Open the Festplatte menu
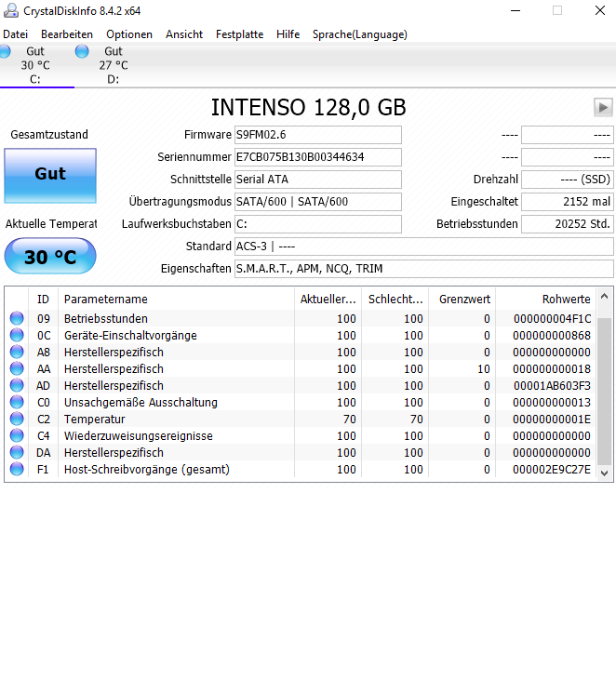The width and height of the screenshot is (616, 693). (239, 34)
